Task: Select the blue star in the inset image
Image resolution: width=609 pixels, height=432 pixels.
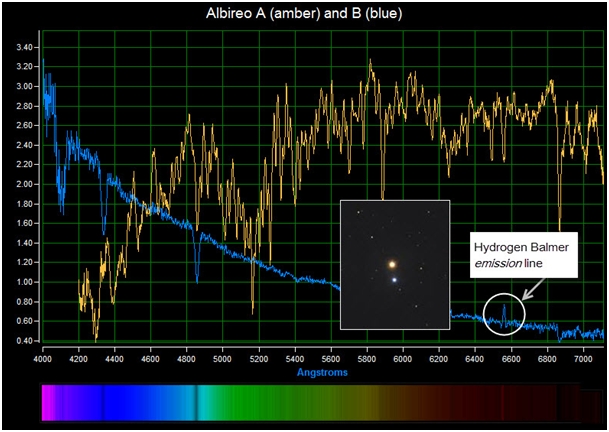Action: 395,280
